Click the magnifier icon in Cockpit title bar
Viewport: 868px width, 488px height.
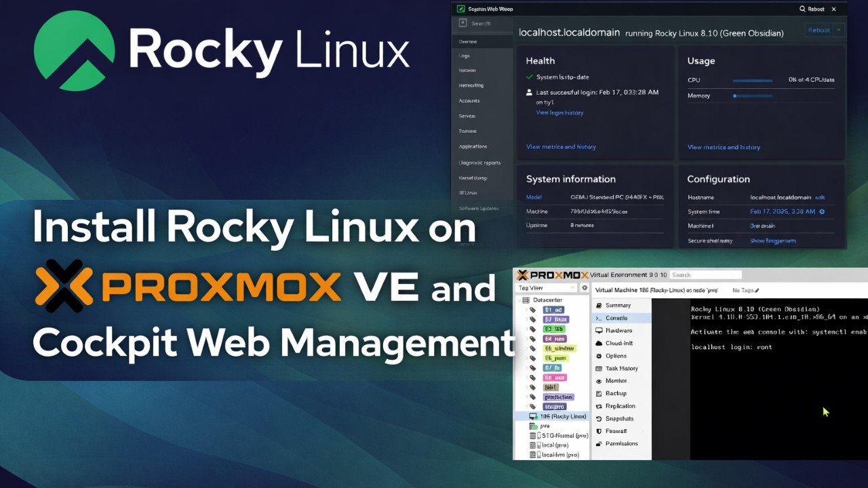tap(803, 9)
